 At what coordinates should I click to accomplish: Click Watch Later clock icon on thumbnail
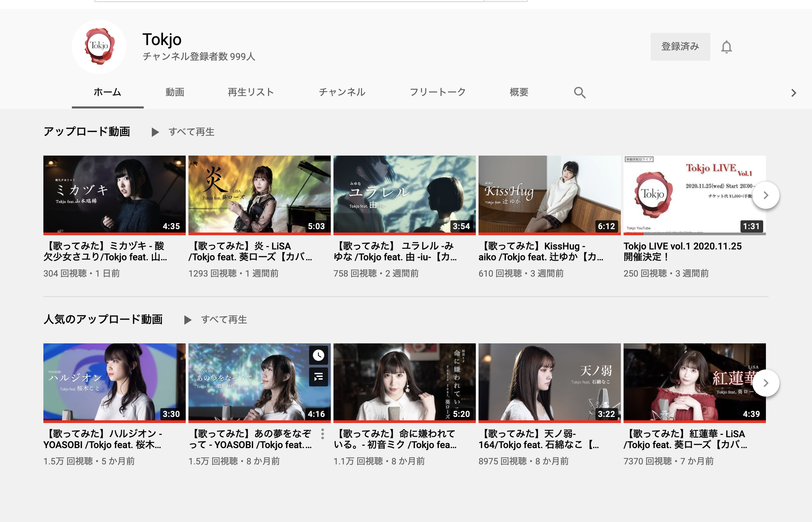coord(318,355)
